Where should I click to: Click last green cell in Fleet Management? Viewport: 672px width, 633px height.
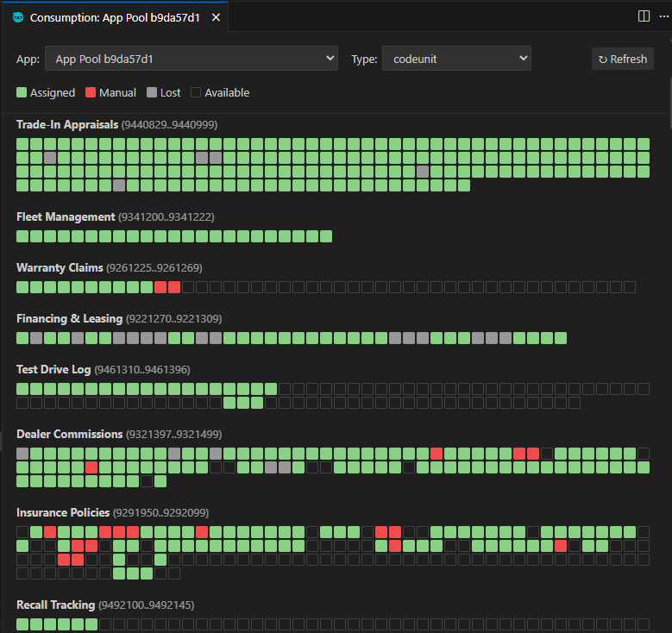pyautogui.click(x=325, y=236)
